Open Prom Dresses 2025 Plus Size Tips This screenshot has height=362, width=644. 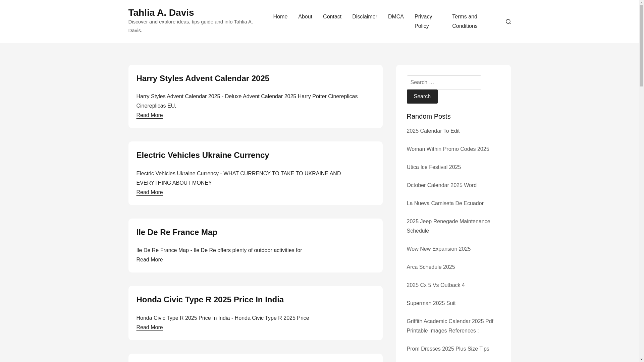(447, 349)
